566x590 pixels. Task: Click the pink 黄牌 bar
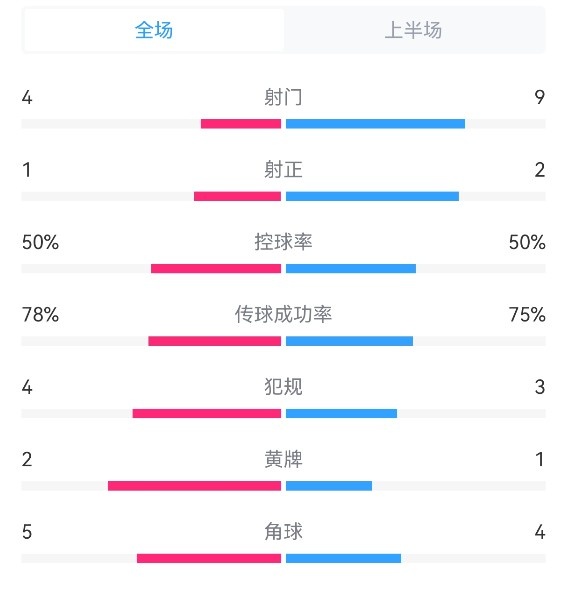pyautogui.click(x=194, y=486)
